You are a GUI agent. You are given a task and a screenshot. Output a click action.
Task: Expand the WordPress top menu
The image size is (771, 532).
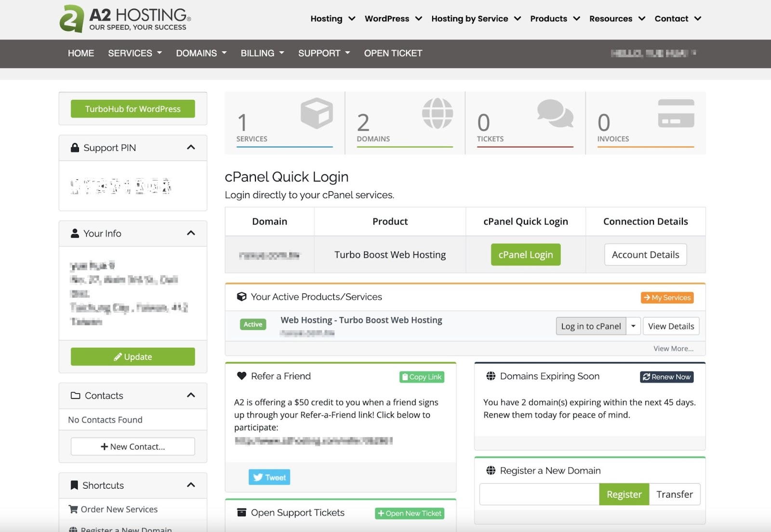pos(393,18)
